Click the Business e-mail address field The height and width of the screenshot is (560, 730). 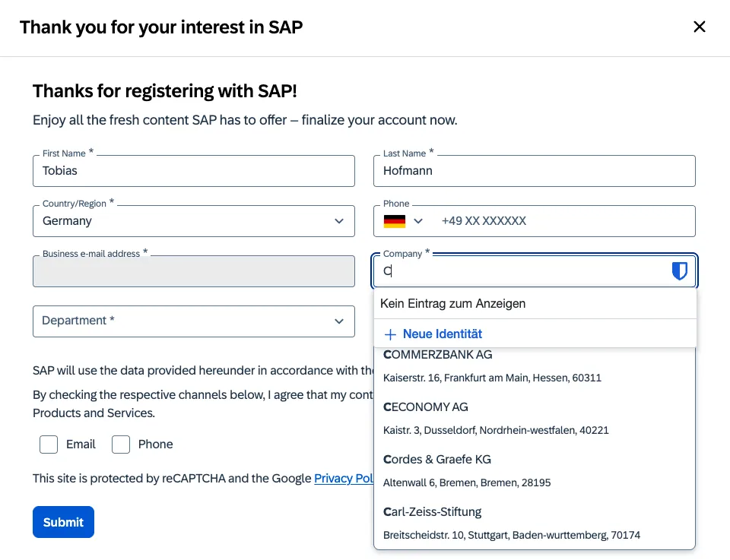point(193,271)
